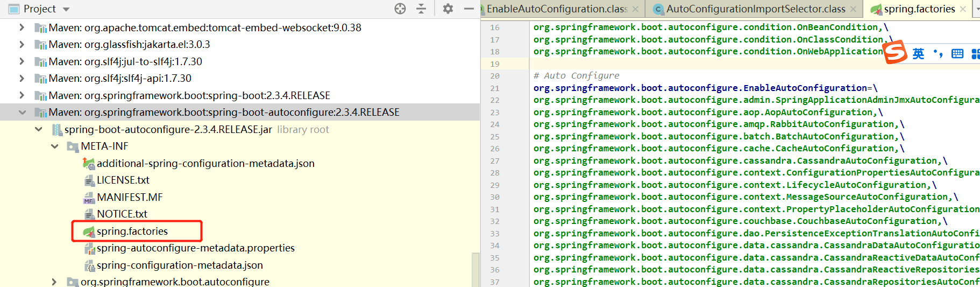The height and width of the screenshot is (287, 980).
Task: Click the cassandra.CassandraAutoConfiguration line
Action: tap(740, 160)
